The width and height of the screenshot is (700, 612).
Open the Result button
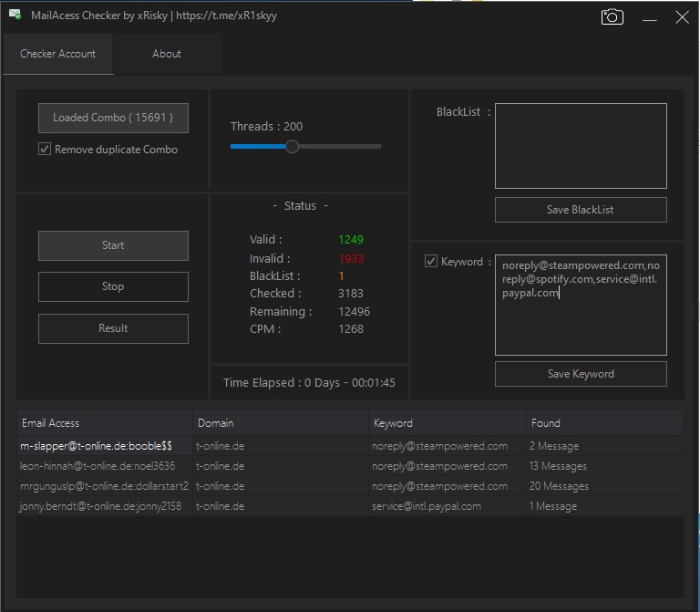(x=113, y=328)
